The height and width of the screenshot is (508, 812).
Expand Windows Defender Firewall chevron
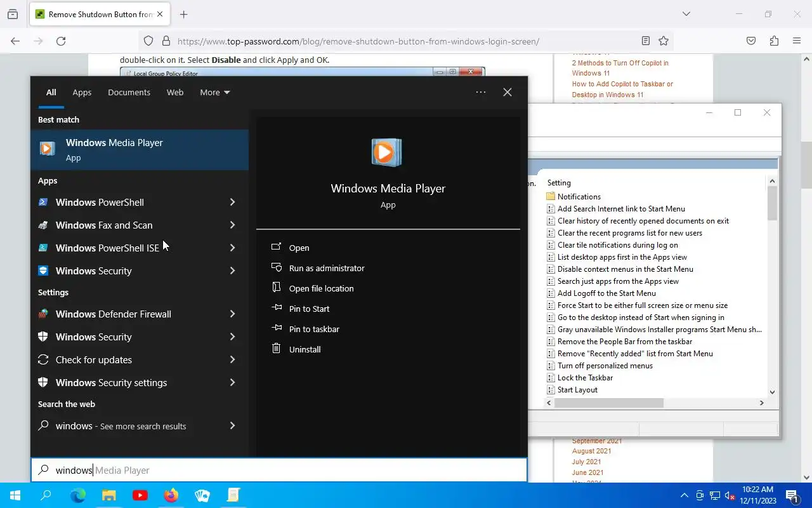tap(232, 314)
